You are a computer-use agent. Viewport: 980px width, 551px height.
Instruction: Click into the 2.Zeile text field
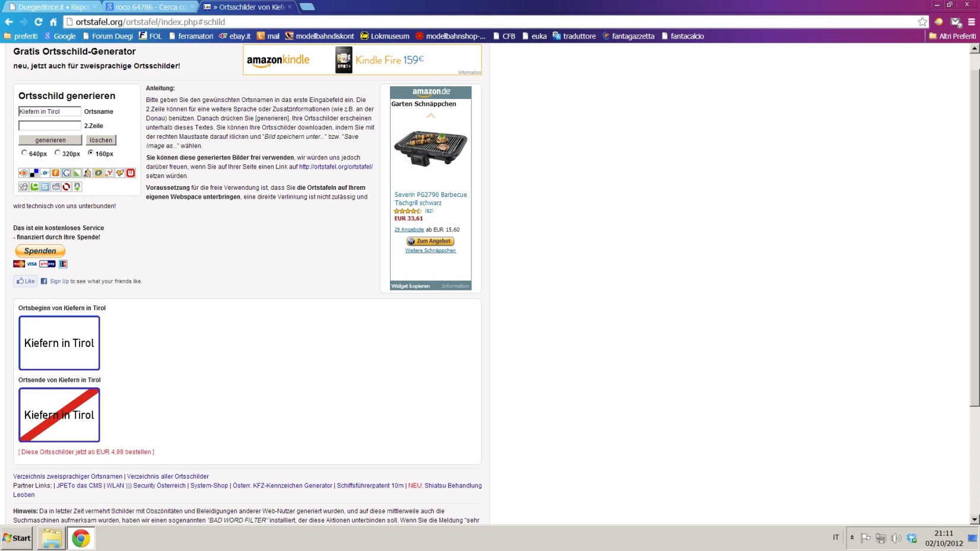(x=49, y=126)
